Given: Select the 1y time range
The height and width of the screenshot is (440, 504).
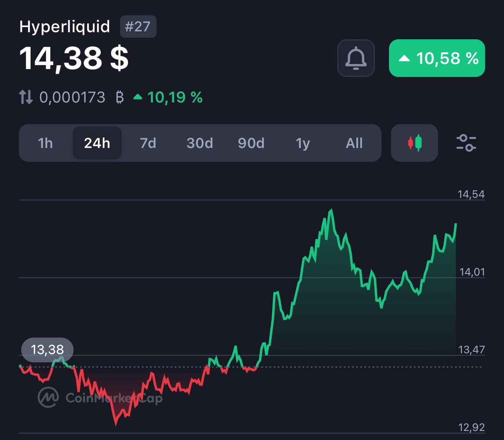Looking at the screenshot, I should (x=303, y=143).
